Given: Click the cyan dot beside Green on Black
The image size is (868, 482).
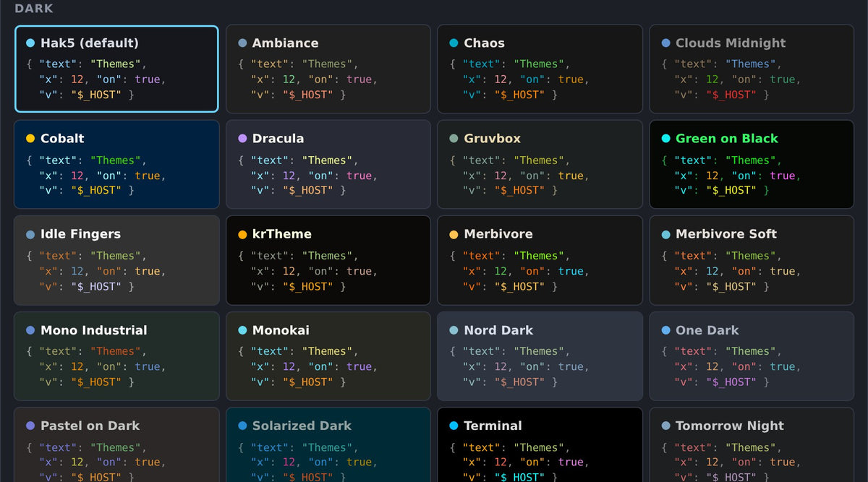Looking at the screenshot, I should coord(665,139).
